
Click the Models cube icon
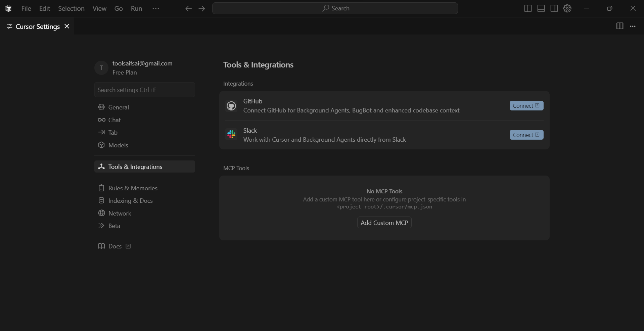(x=101, y=145)
